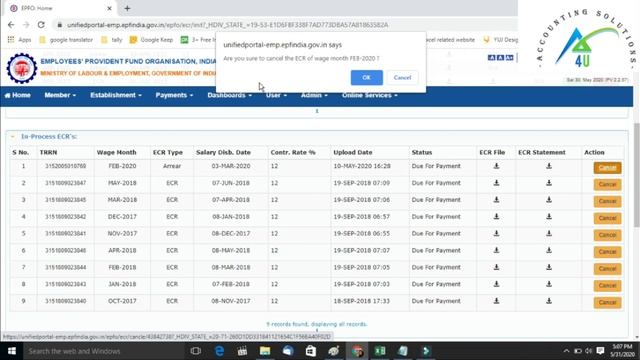640x360 pixels.
Task: Close the EPFO Home tab
Action: 109,8
